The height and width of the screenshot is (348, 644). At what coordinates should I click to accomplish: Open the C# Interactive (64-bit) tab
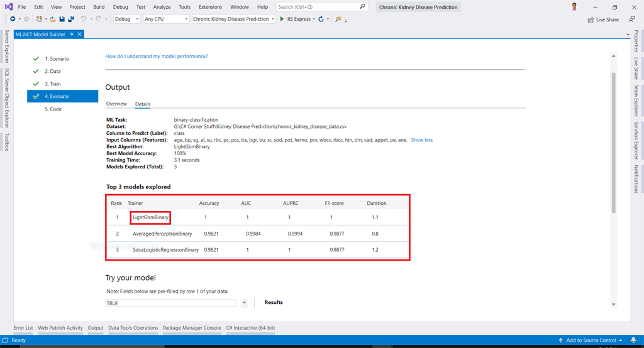click(250, 328)
